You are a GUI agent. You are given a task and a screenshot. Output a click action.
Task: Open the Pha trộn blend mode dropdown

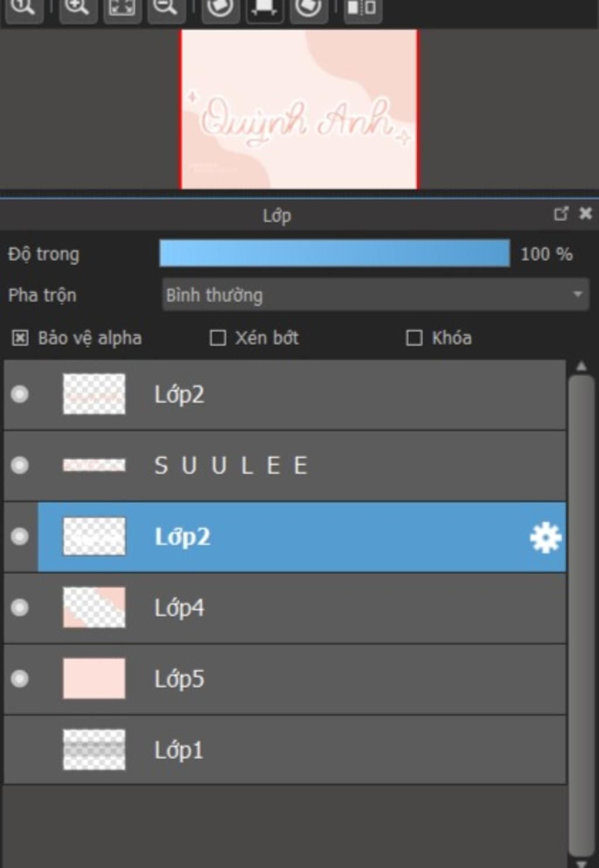[x=375, y=295]
